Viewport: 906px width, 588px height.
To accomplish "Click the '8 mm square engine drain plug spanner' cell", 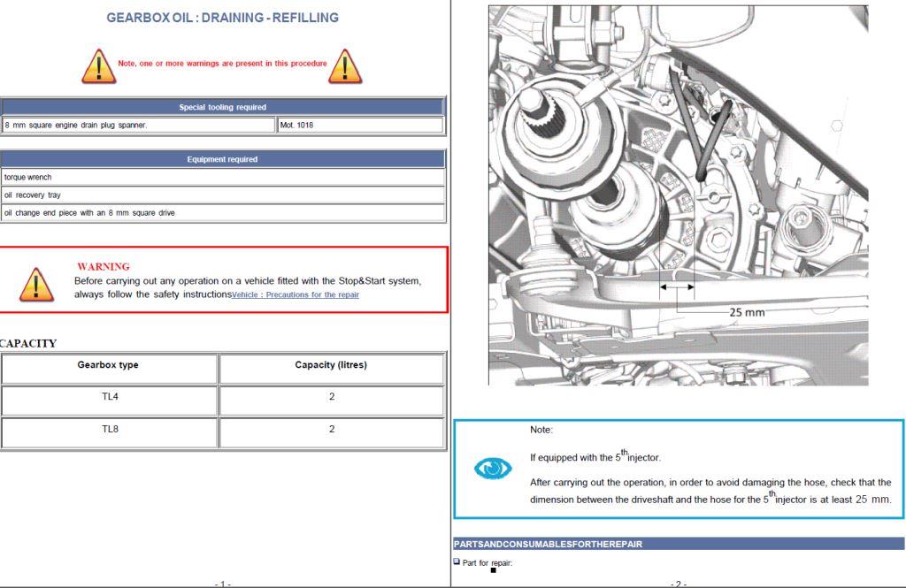I will [138, 125].
